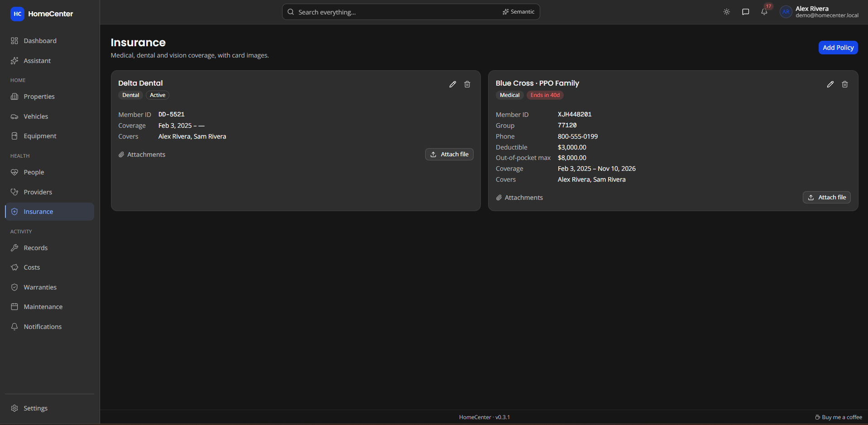Open Settings in the sidebar
This screenshot has height=425, width=868.
pos(50,408)
